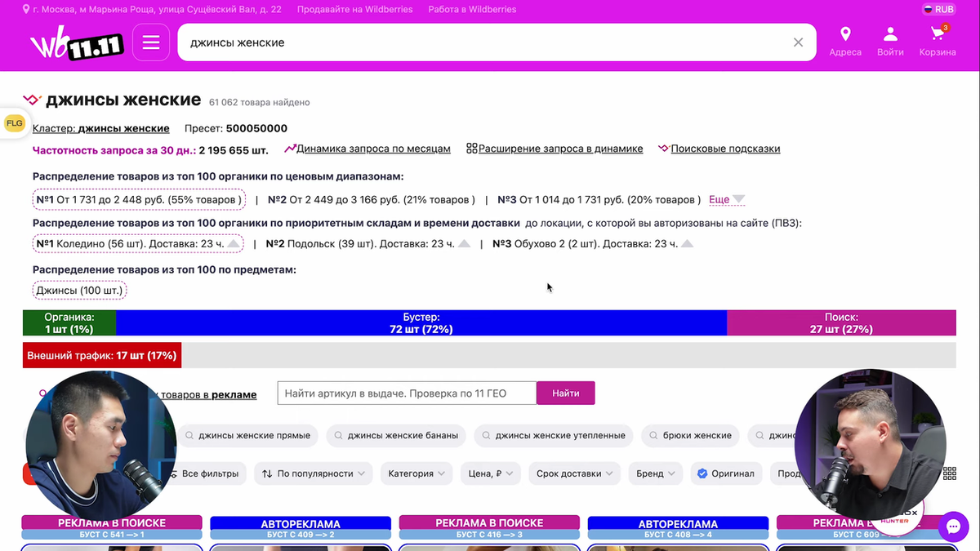Open the Работа в Wildberries link
Image resolution: width=980 pixels, height=551 pixels.
coord(472,9)
